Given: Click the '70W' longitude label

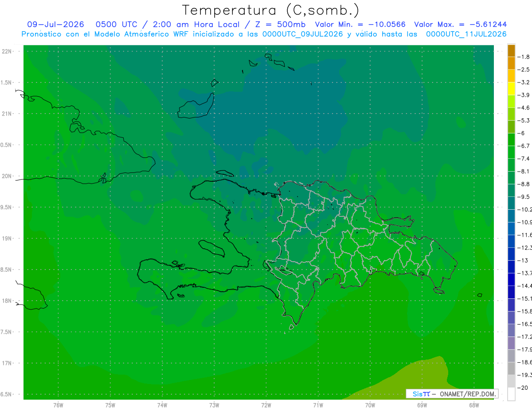Looking at the screenshot, I should (x=370, y=405).
